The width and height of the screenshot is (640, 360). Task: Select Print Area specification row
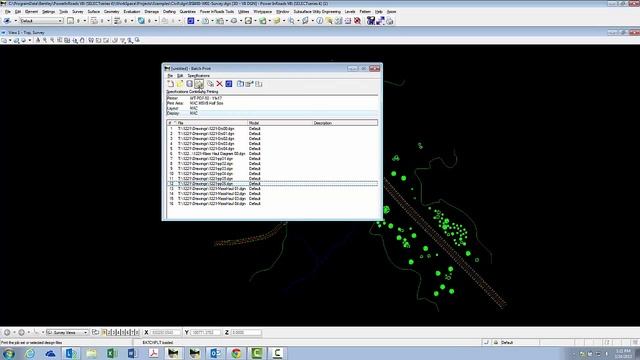coord(272,103)
